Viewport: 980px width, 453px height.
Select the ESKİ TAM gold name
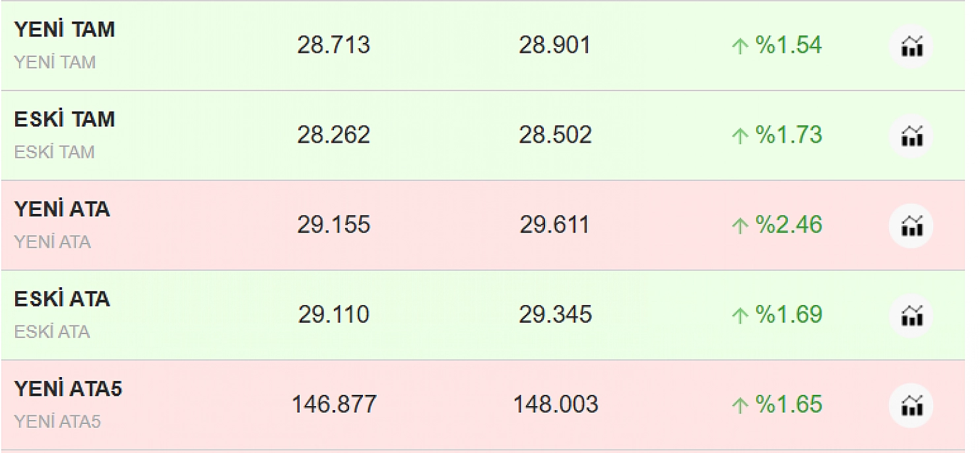tap(64, 119)
